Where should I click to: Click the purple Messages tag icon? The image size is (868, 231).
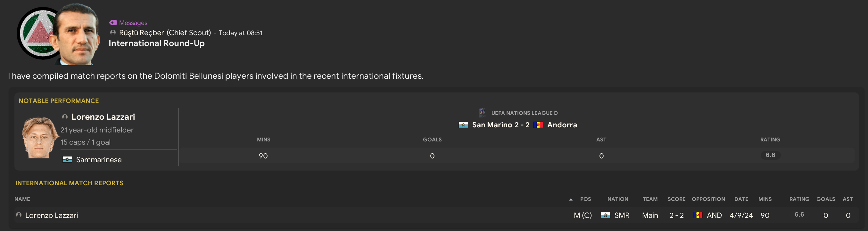pyautogui.click(x=113, y=22)
